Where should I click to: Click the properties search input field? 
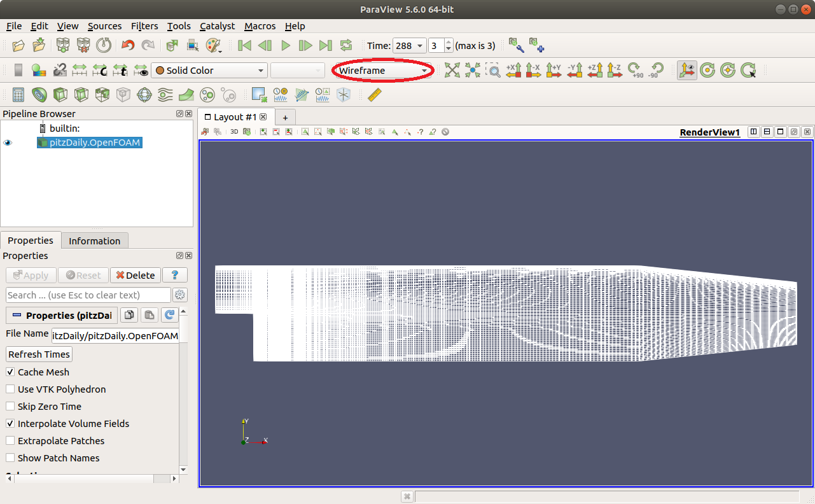[88, 295]
